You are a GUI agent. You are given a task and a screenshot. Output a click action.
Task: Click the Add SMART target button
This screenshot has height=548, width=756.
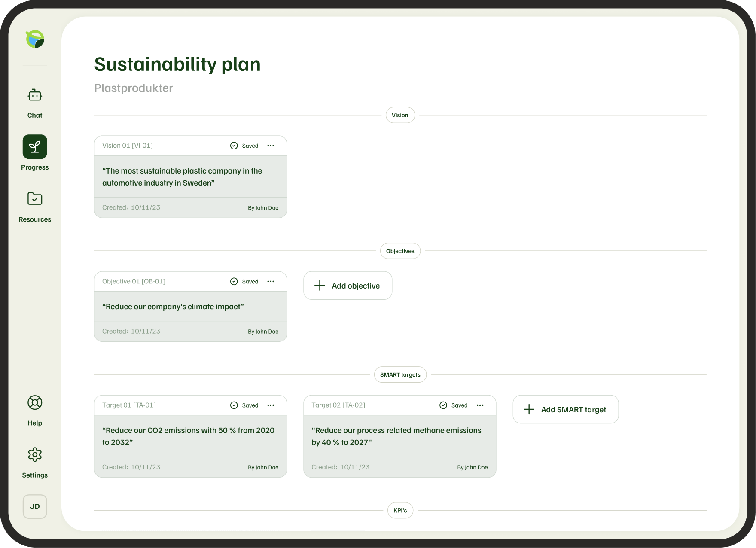click(x=565, y=409)
